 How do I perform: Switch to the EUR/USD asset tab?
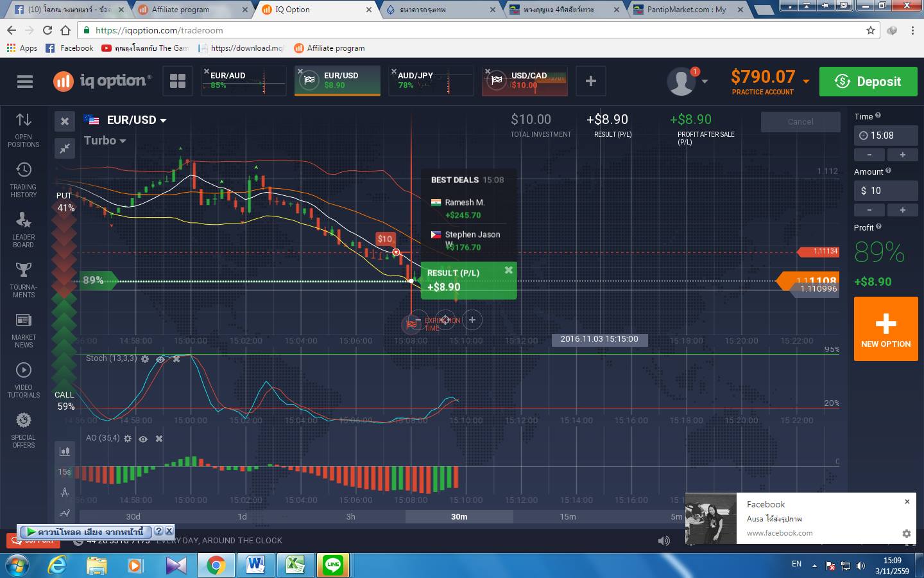338,81
